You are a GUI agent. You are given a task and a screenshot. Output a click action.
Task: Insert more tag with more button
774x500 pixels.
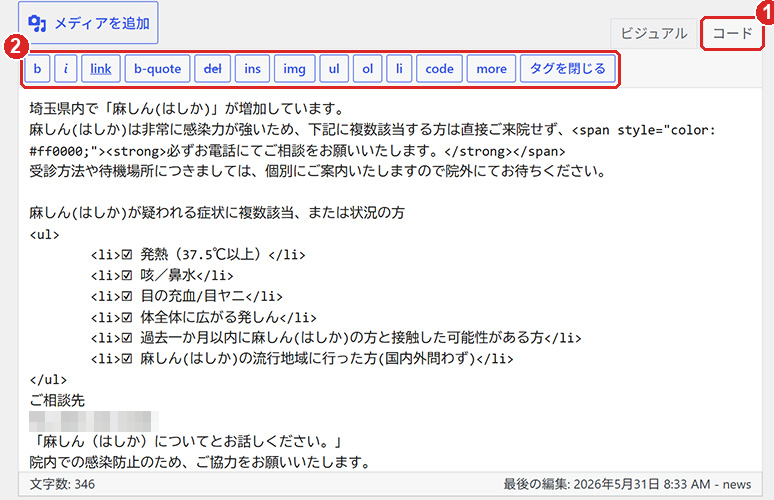(491, 69)
